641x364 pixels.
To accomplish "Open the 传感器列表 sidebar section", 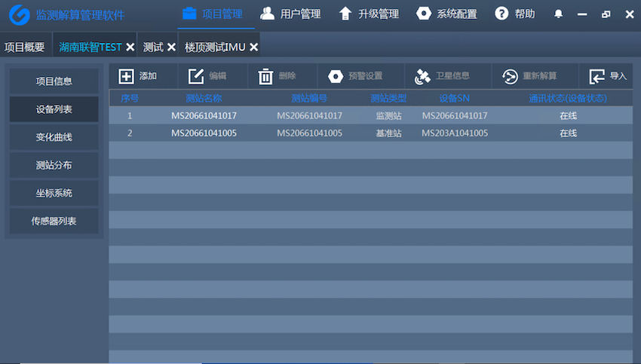I will pos(54,221).
